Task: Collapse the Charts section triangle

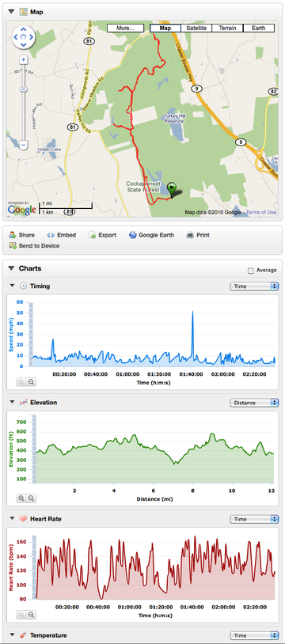Action: [11, 269]
